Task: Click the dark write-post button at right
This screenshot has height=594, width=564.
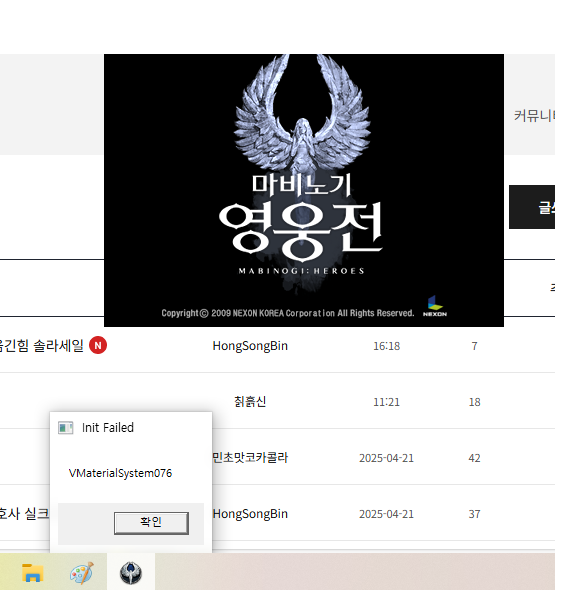Action: point(532,207)
